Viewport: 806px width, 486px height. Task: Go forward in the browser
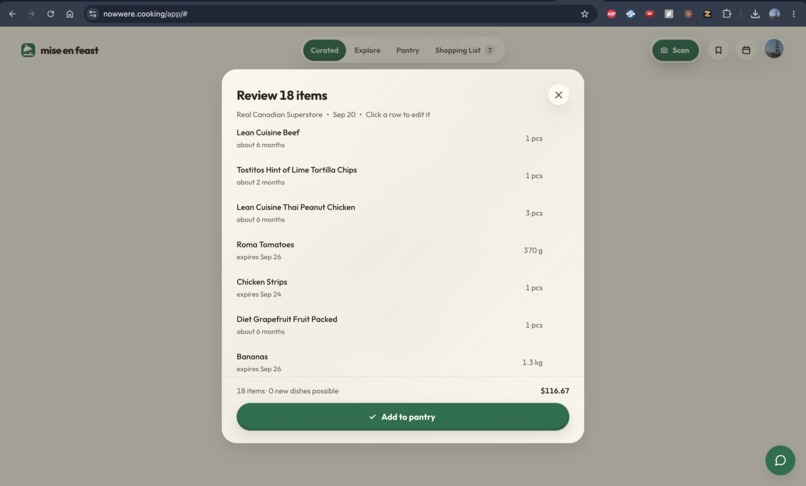(31, 14)
